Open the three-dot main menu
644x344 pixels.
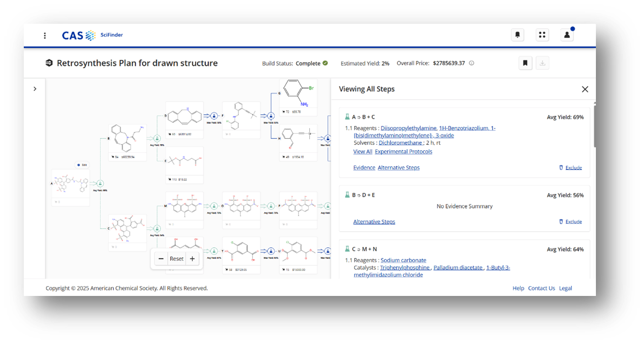tap(45, 35)
